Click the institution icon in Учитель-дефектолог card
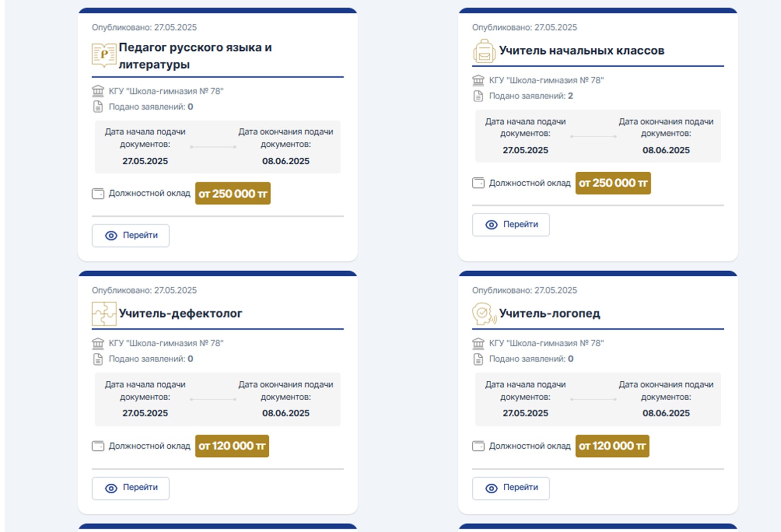 tap(98, 343)
